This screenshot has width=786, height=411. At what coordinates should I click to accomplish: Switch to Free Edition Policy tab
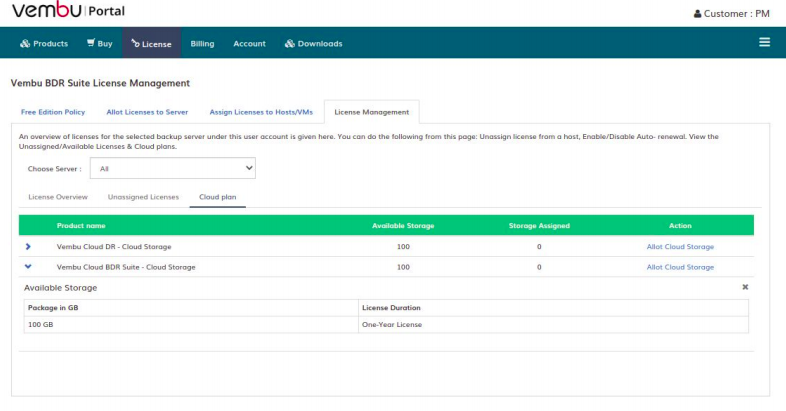point(53,112)
